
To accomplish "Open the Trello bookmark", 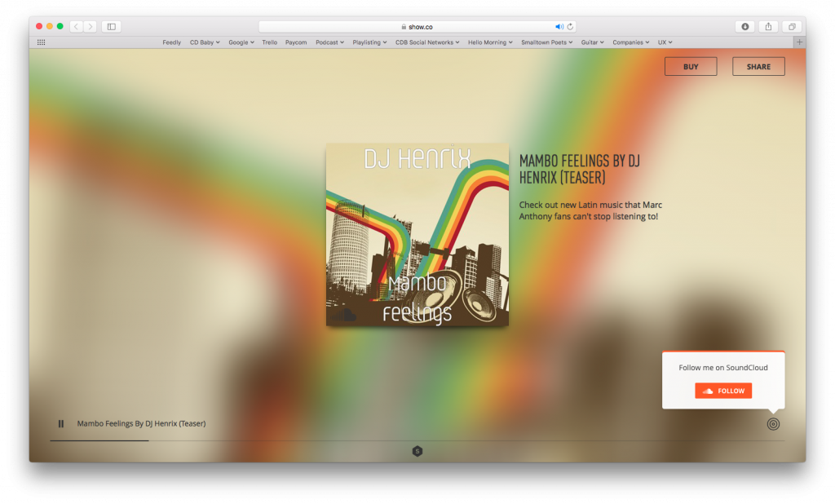I will click(269, 42).
